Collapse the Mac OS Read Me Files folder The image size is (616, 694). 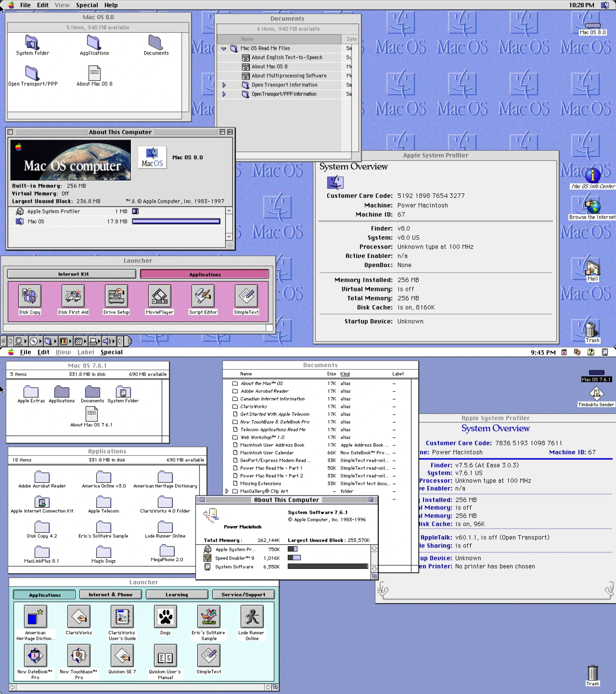tap(224, 48)
